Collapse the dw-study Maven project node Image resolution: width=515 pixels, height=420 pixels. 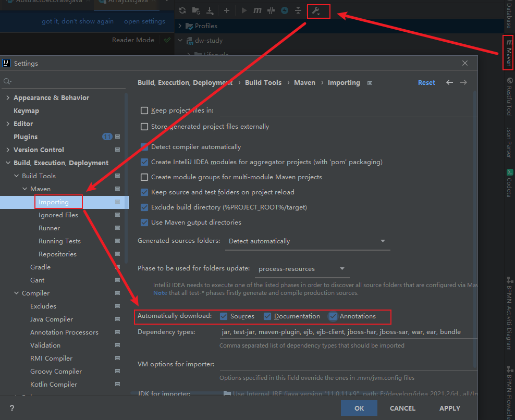pos(180,41)
